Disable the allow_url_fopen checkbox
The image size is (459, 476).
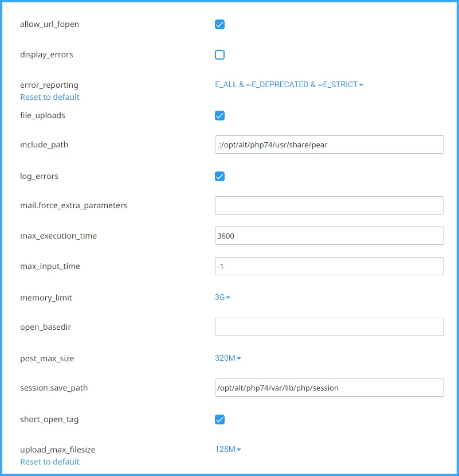[x=219, y=25]
